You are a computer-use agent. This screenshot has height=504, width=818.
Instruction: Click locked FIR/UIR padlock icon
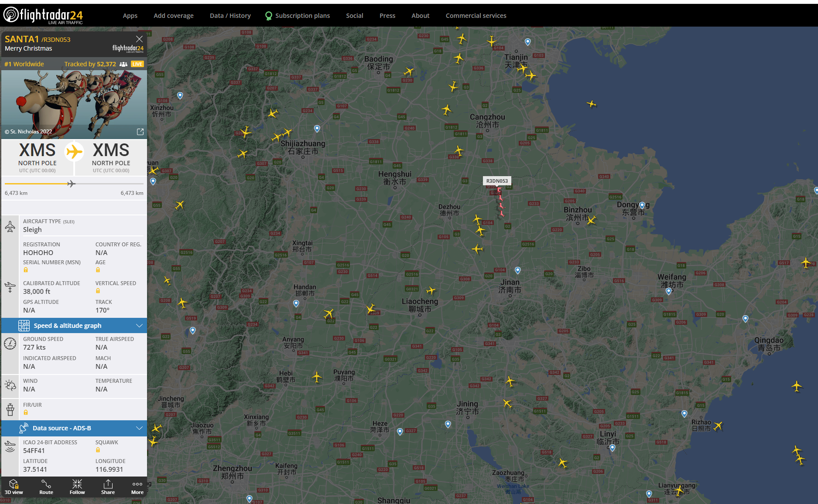[x=26, y=412]
